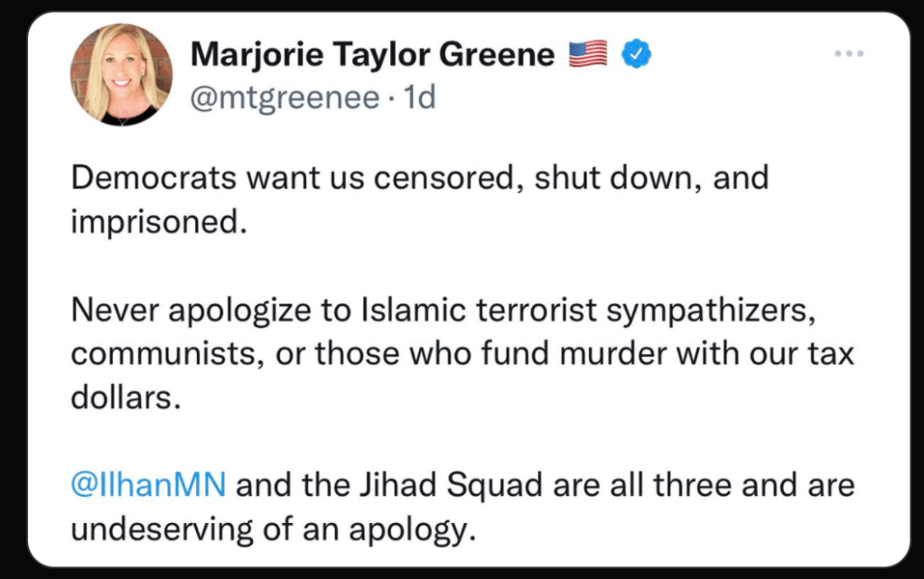Viewport: 924px width, 579px height.
Task: Open the three-dot more options menu
Action: coord(849,55)
